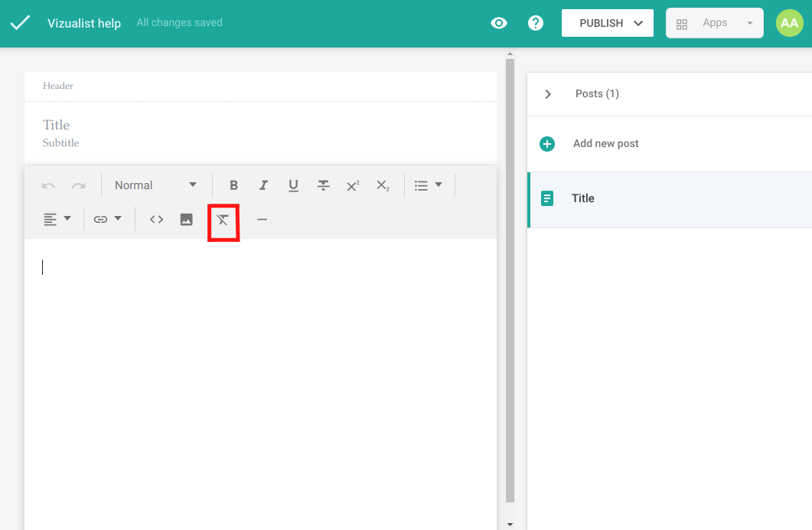Expand the Posts (1) section
Screen dimensions: 812x530
[548, 94]
